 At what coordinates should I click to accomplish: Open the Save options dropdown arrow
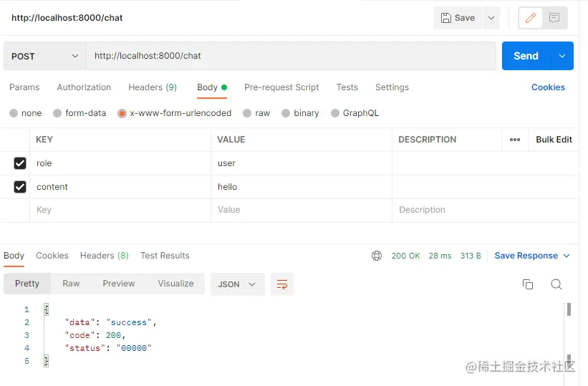(491, 18)
